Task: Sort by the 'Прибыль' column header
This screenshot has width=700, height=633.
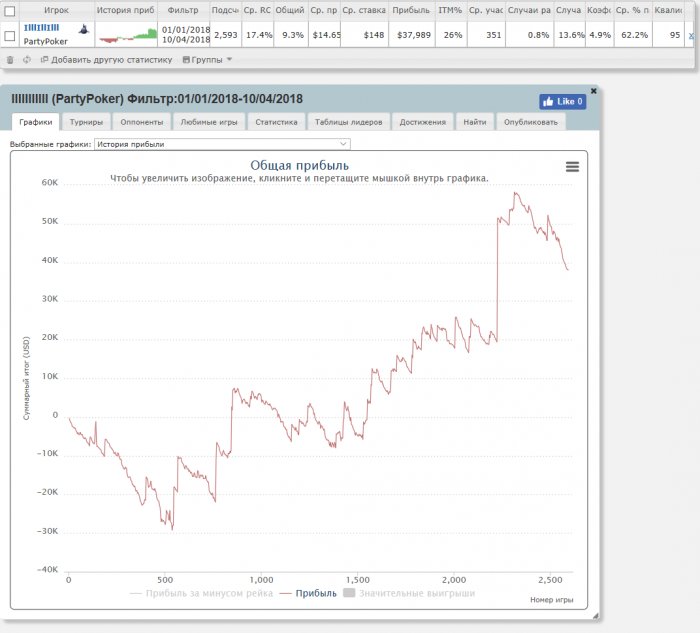Action: (410, 9)
